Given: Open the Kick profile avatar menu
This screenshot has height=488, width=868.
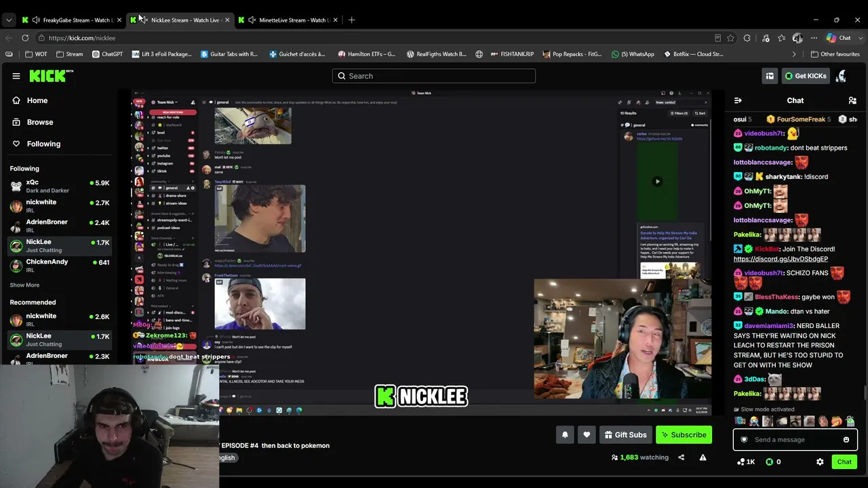Looking at the screenshot, I should pos(842,76).
